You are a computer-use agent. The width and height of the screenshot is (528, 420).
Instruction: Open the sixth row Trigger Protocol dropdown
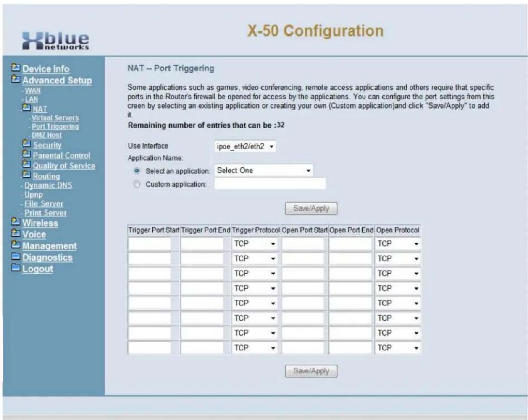click(255, 318)
